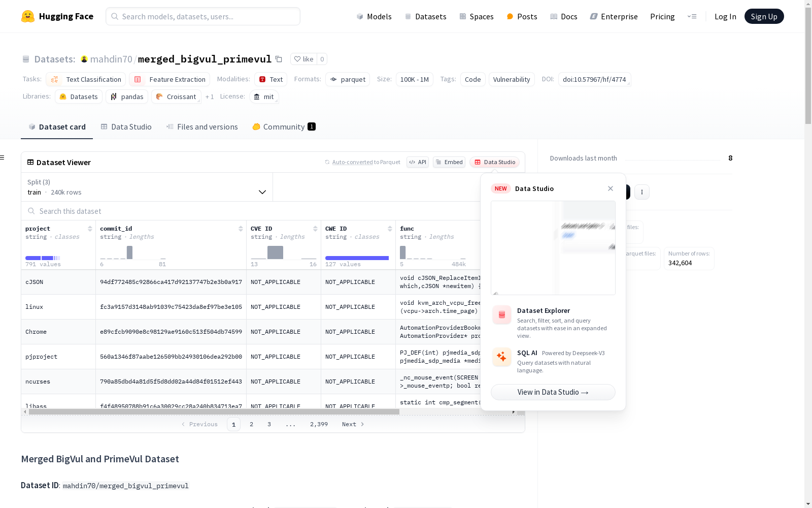The height and width of the screenshot is (508, 812).
Task: Click the main search models field
Action: tap(203, 16)
